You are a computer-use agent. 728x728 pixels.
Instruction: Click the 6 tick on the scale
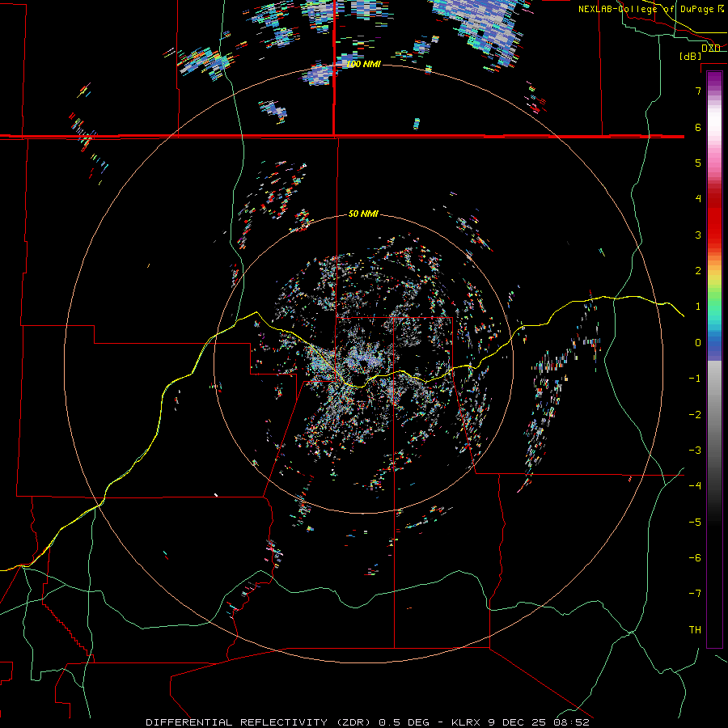tap(698, 127)
